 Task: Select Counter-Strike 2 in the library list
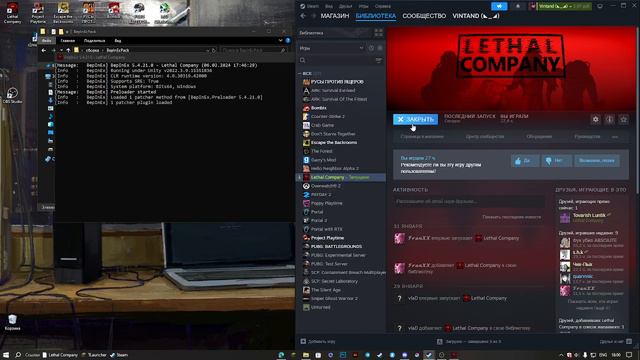327,116
